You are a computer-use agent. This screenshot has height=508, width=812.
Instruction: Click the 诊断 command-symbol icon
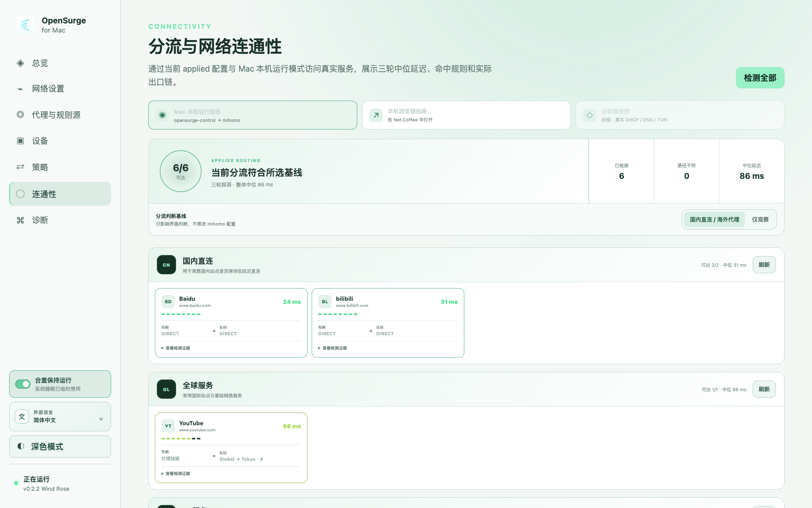pyautogui.click(x=20, y=220)
